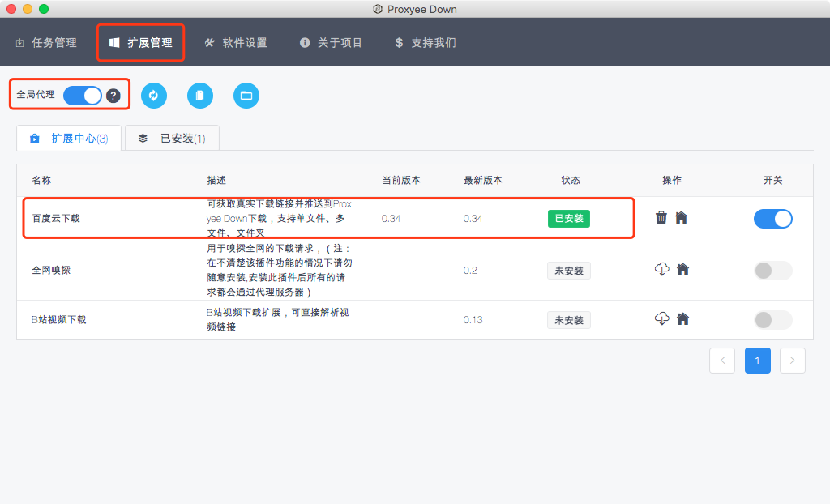The image size is (830, 504).
Task: Open homepage icon for B站视频下载
Action: point(682,318)
